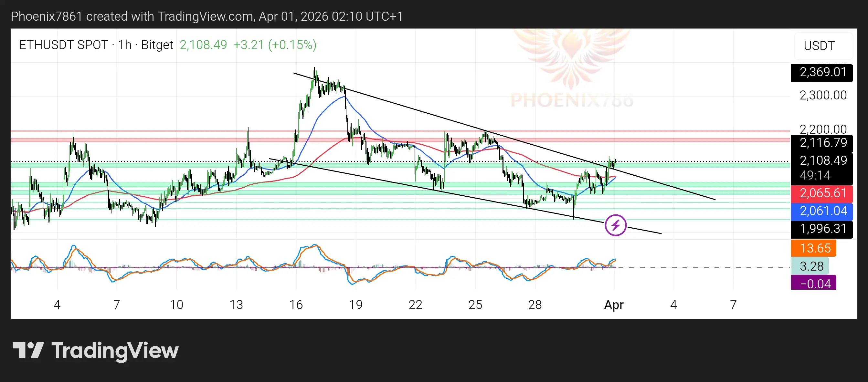The height and width of the screenshot is (382, 868).
Task: Click the TradingView logo at bottom
Action: pyautogui.click(x=95, y=351)
